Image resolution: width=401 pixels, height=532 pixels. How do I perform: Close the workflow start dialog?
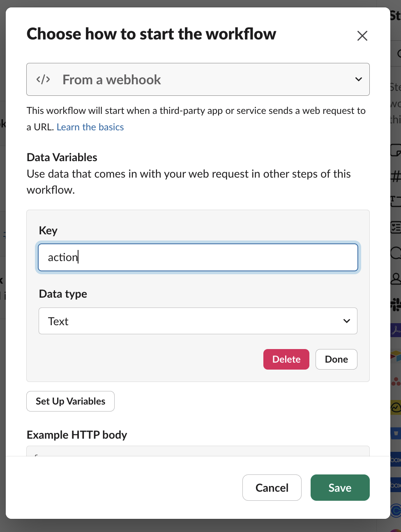(362, 36)
